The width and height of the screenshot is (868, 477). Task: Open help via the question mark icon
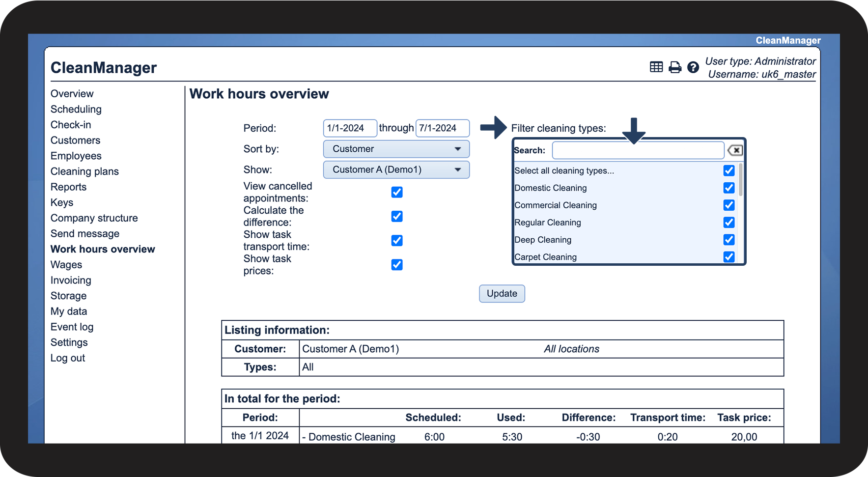click(693, 67)
